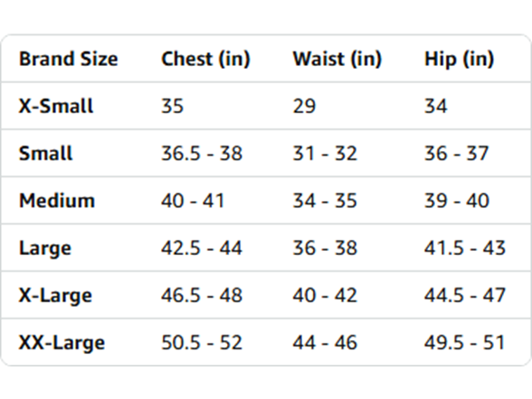The width and height of the screenshot is (532, 399).
Task: Click the Brand Size column header
Action: (x=69, y=59)
